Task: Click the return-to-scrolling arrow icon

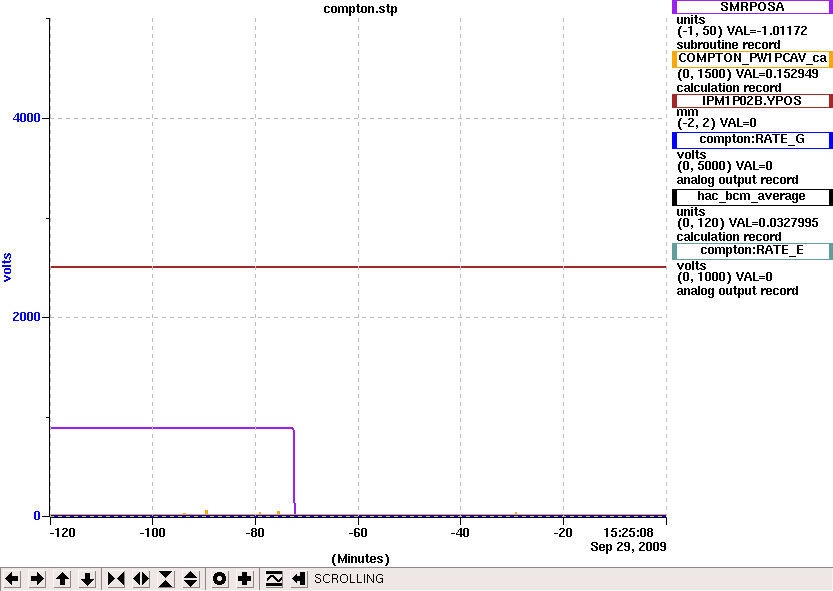Action: (x=299, y=579)
